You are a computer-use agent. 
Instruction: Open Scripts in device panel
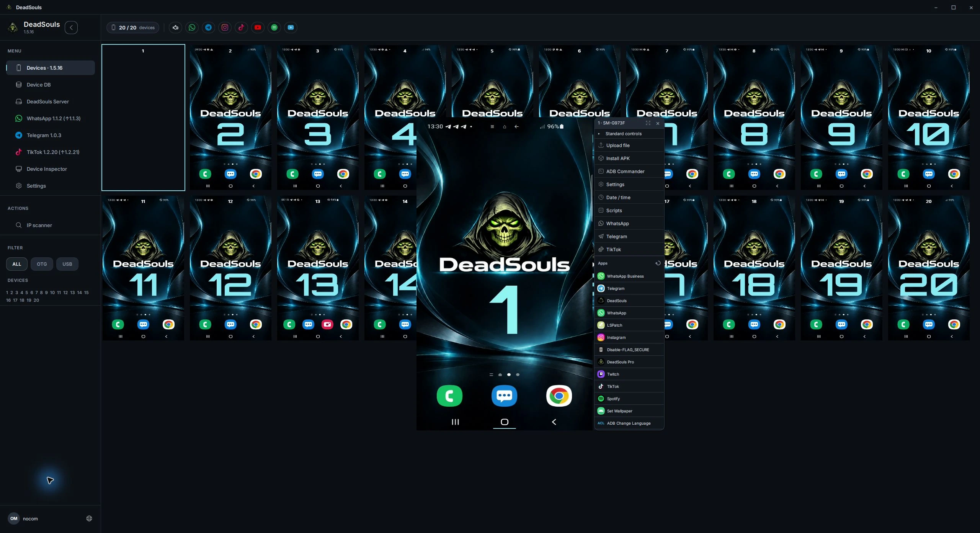point(629,211)
